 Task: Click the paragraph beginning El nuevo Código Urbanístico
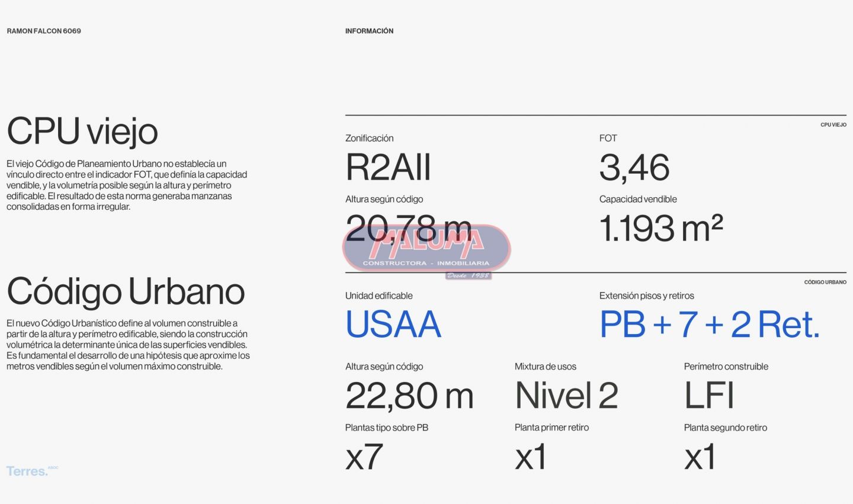[128, 345]
